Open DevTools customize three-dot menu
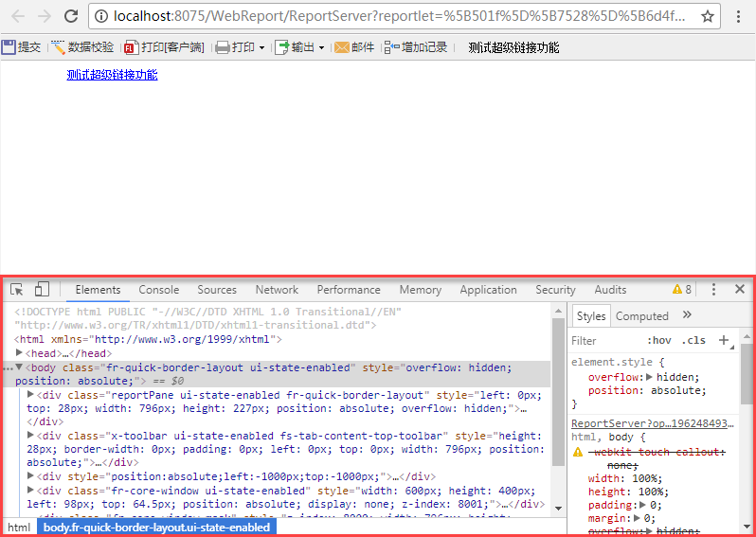 [714, 289]
